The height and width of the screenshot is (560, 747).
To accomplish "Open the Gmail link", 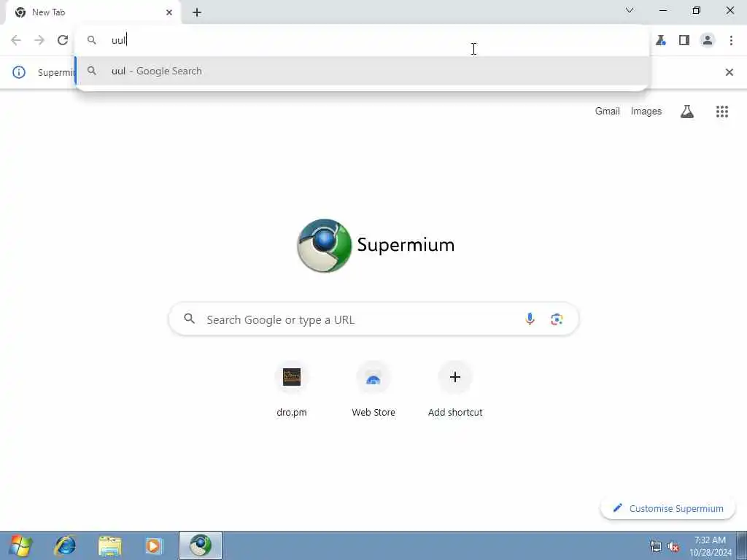I will coord(607,111).
